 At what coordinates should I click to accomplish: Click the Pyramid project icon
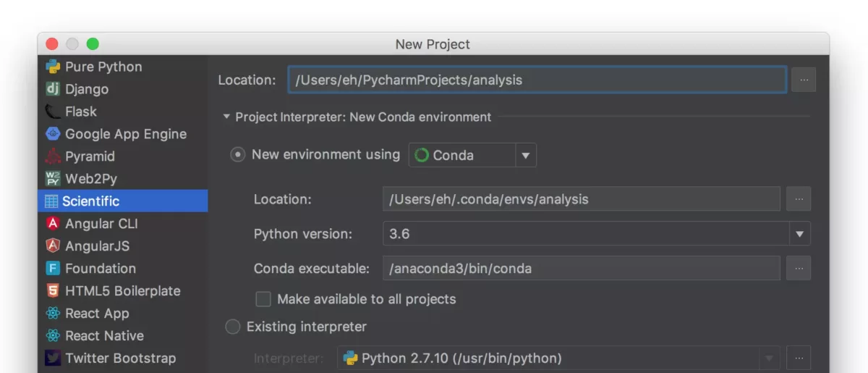tap(53, 156)
